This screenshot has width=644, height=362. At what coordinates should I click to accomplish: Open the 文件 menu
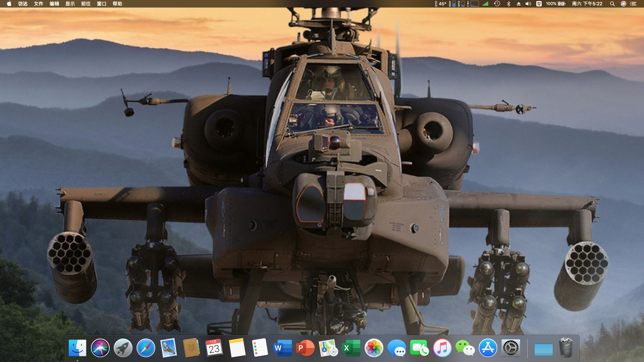click(39, 4)
